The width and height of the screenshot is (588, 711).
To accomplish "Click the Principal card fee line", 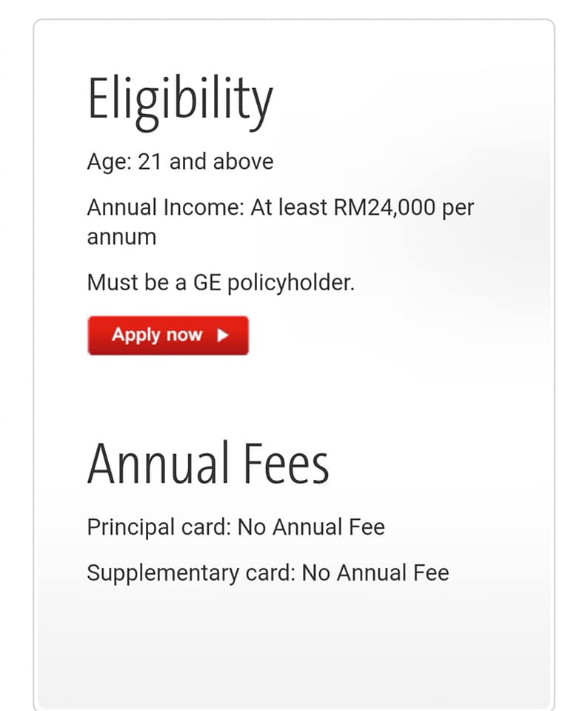I will point(235,527).
